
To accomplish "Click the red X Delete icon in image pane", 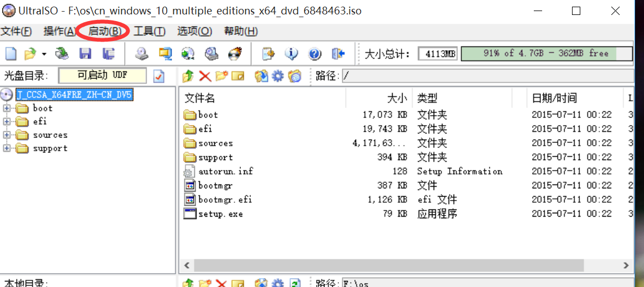I will (204, 76).
